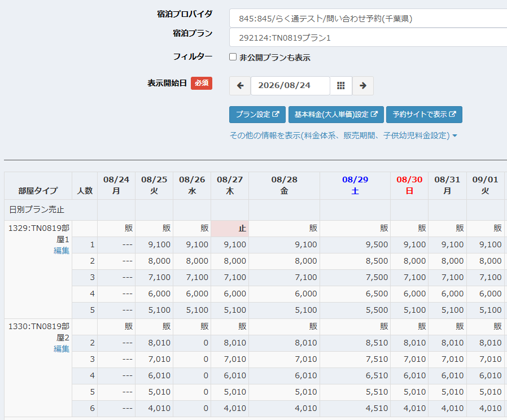Click 予約サイトで表示 button
The width and height of the screenshot is (507, 420).
click(424, 115)
